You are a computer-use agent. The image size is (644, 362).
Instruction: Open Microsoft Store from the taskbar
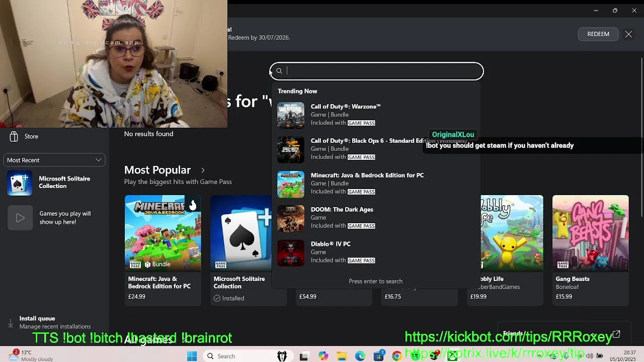379,356
